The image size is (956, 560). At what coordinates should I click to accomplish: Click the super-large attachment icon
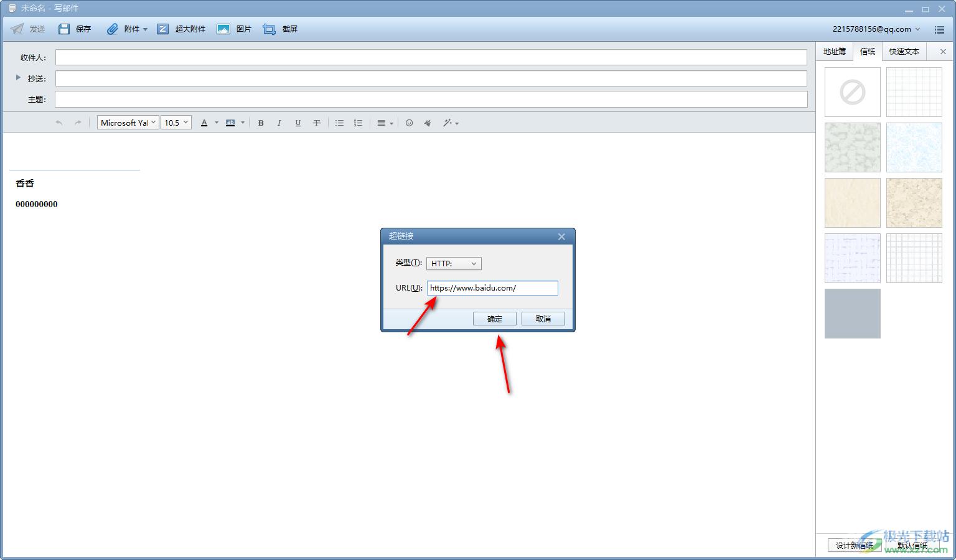(162, 29)
